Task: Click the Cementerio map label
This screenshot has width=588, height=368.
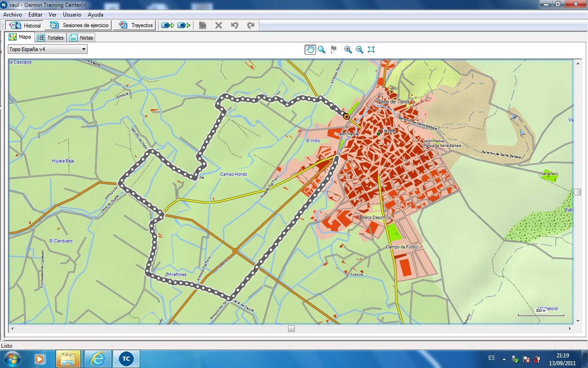Action: [549, 173]
